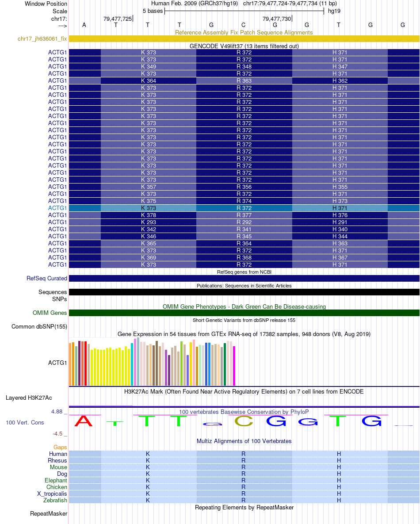Click the ACTG1 transcript codon K 364
420x524 pixels.
pyautogui.click(x=149, y=80)
